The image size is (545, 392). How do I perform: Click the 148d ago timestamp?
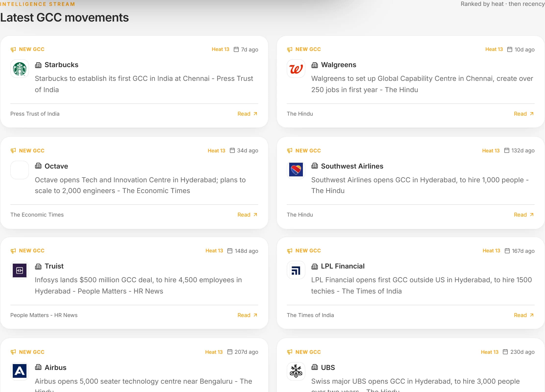click(x=246, y=251)
